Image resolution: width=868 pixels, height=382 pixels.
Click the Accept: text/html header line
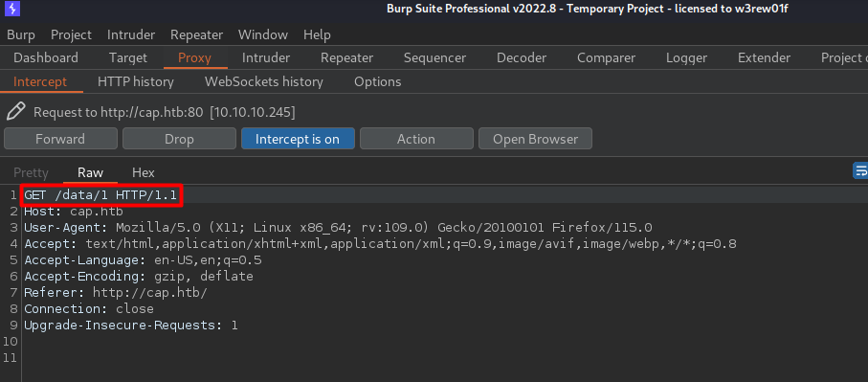click(380, 244)
